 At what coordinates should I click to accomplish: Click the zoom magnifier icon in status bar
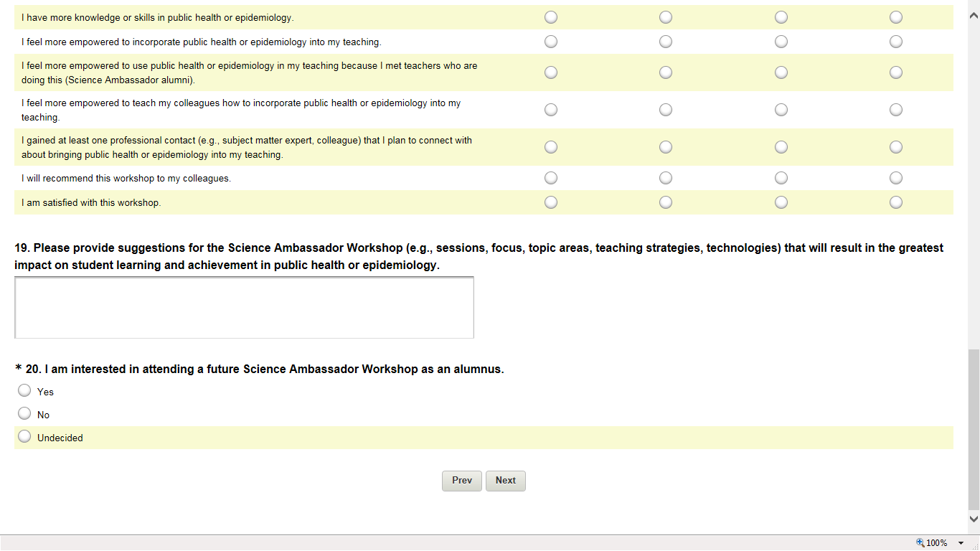920,543
